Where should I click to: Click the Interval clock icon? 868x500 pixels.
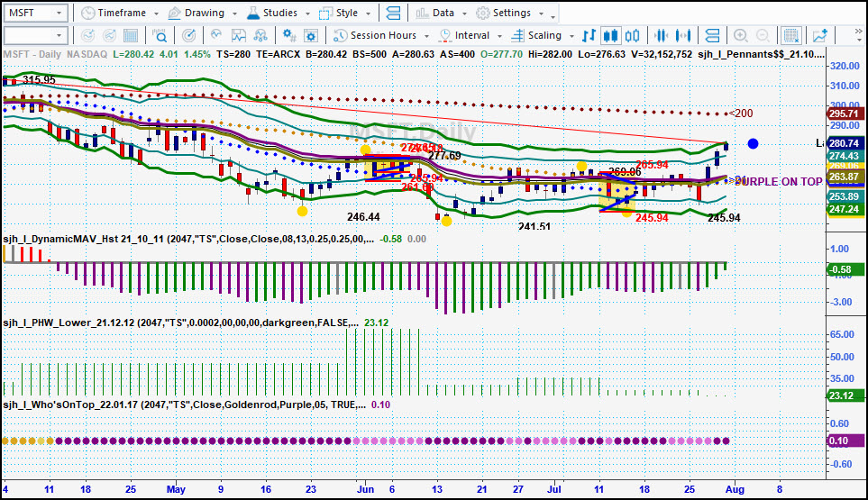pyautogui.click(x=445, y=35)
